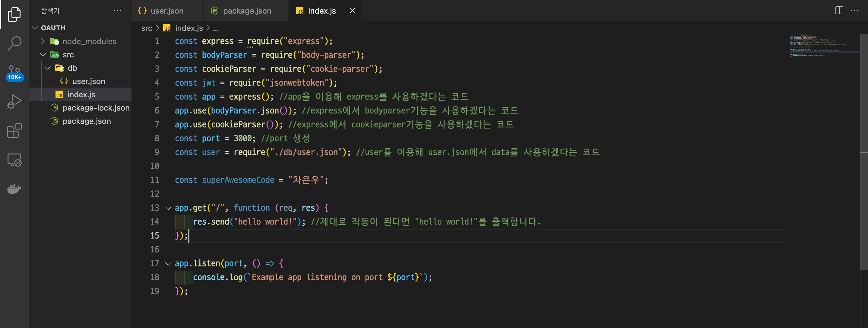Click the JS icon on index.js tab

299,11
